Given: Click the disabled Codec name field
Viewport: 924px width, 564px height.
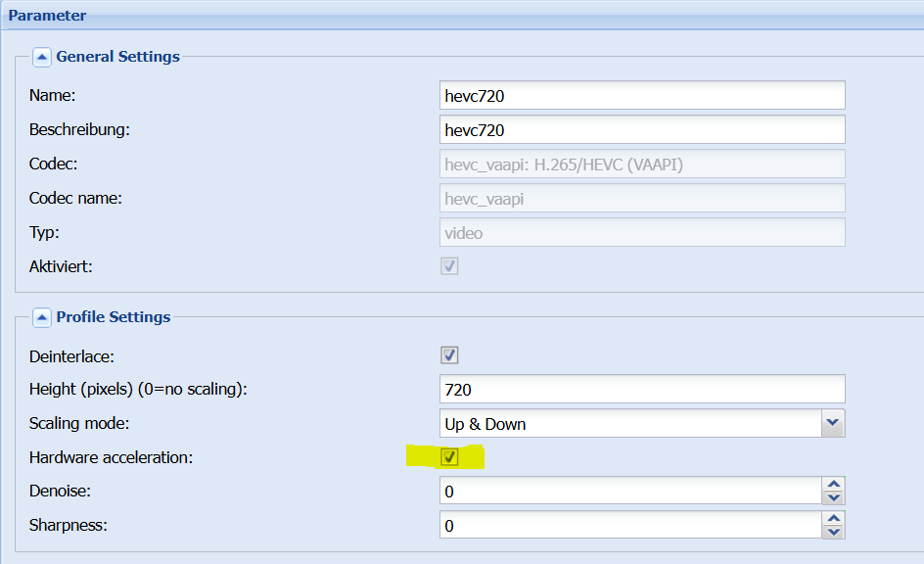Looking at the screenshot, I should tap(642, 198).
